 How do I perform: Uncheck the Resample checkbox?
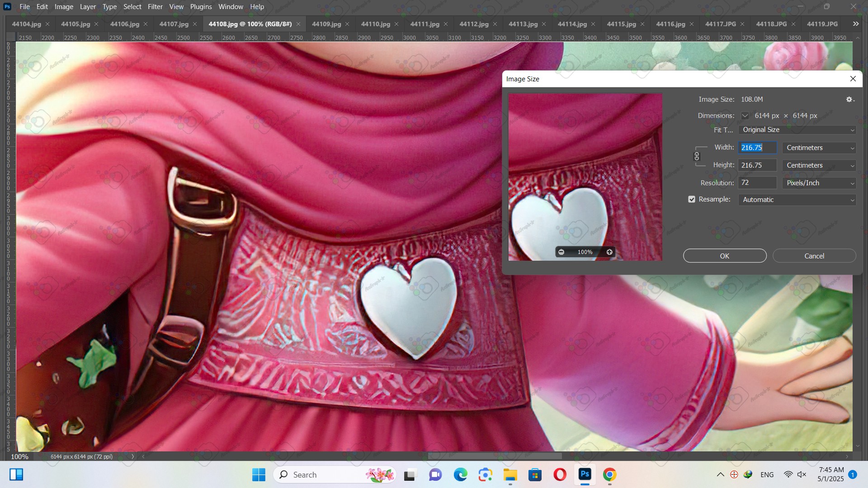(x=692, y=199)
